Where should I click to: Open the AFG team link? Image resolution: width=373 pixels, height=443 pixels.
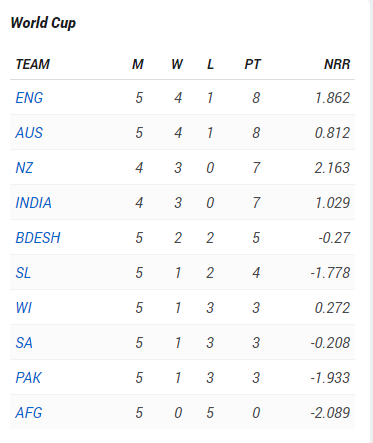(x=29, y=413)
